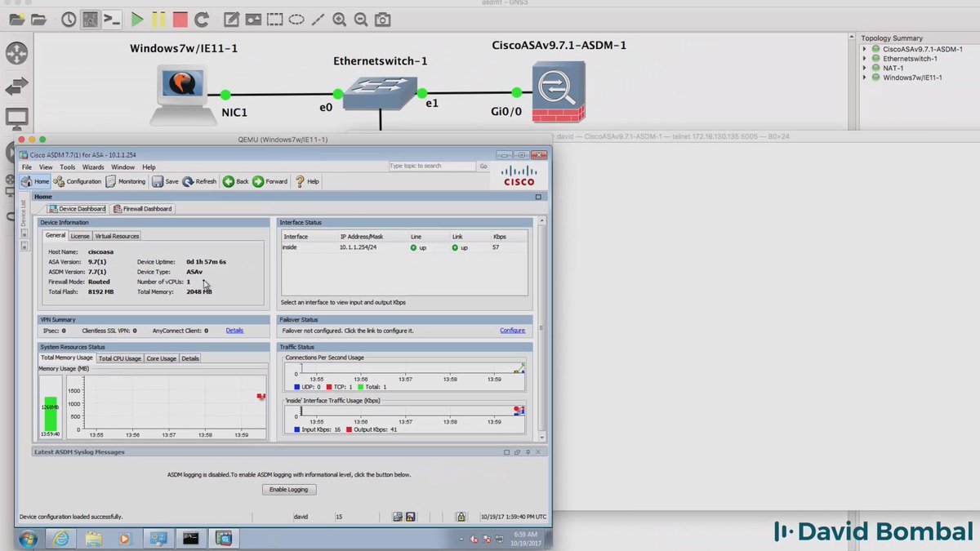The image size is (980, 551).
Task: Switch to Total CPU Usage tab
Action: click(x=120, y=358)
